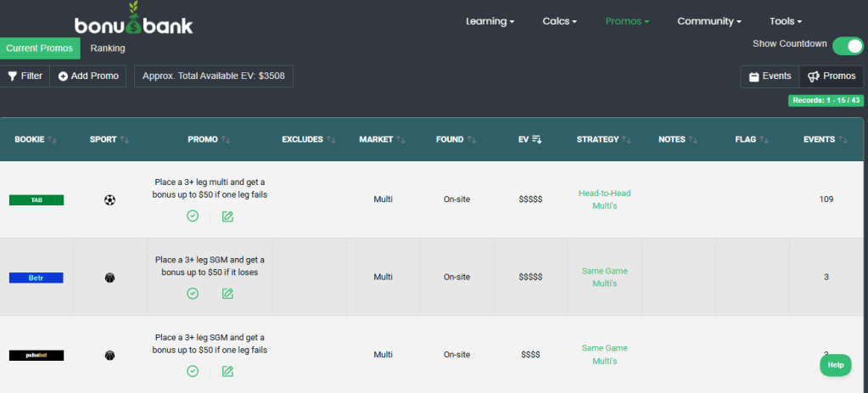Expand the Learning dropdown menu
This screenshot has width=868, height=393.
490,21
